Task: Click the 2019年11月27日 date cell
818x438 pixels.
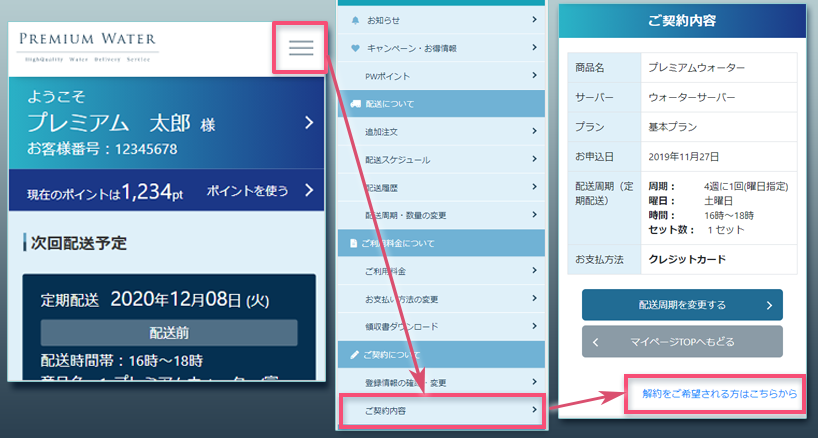Action: [x=719, y=156]
